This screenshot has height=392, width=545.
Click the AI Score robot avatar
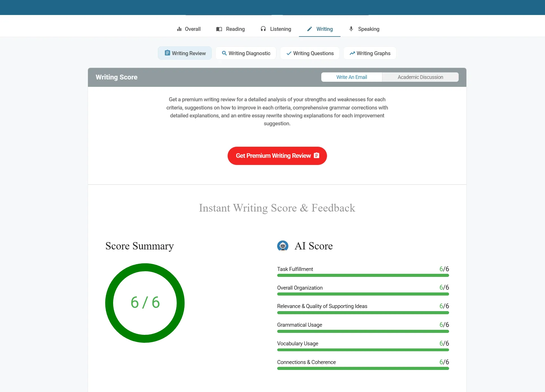[283, 246]
